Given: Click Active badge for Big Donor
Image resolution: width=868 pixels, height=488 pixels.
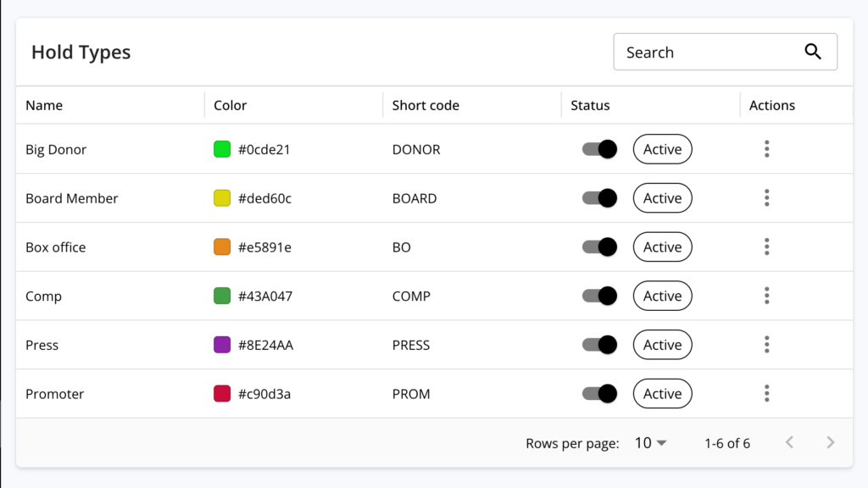Looking at the screenshot, I should pyautogui.click(x=663, y=149).
